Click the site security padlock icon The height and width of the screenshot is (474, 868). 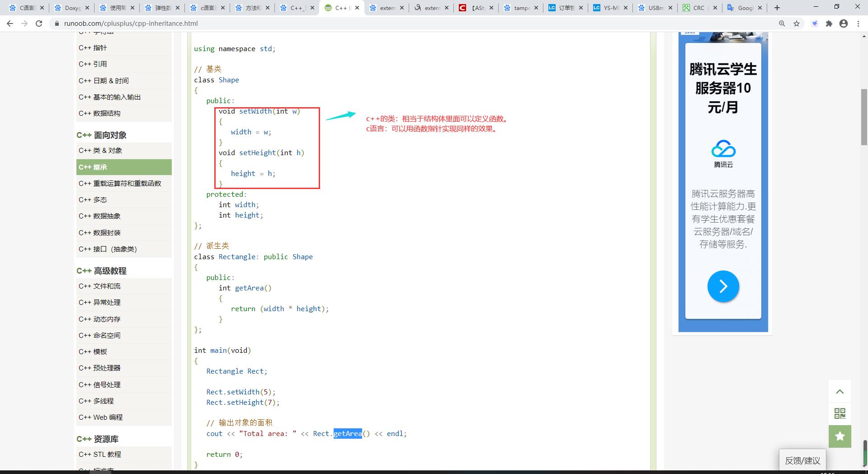pos(56,24)
